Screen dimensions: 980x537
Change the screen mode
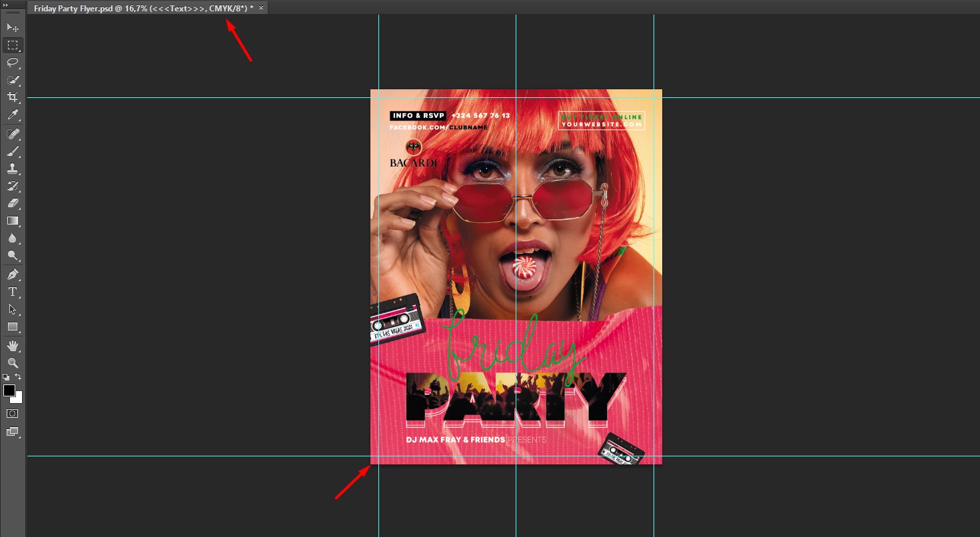pos(13,432)
